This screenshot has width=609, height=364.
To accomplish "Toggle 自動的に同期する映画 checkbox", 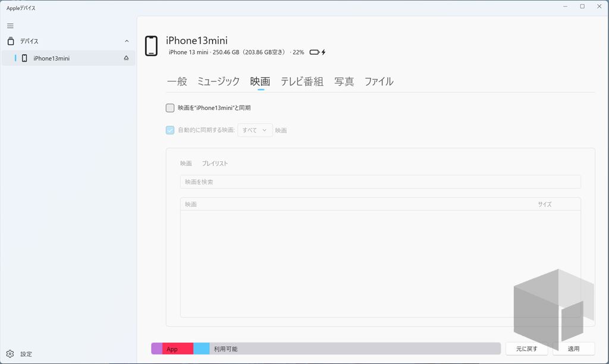I will tap(170, 130).
